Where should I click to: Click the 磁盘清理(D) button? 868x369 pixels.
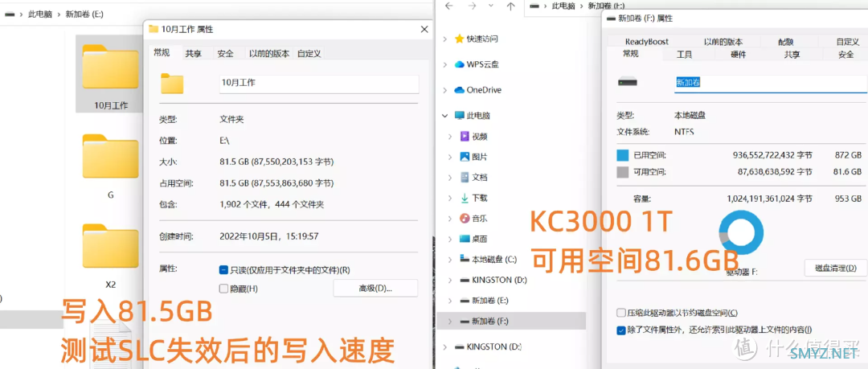(x=836, y=269)
